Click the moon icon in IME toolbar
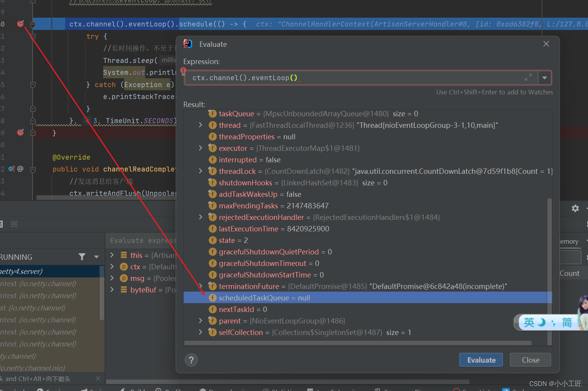 (x=541, y=322)
